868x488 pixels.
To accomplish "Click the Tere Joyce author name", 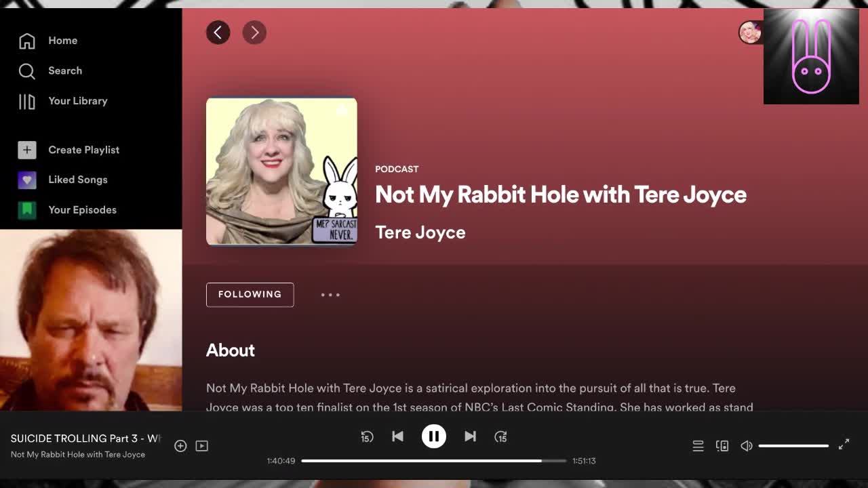I will tap(420, 232).
